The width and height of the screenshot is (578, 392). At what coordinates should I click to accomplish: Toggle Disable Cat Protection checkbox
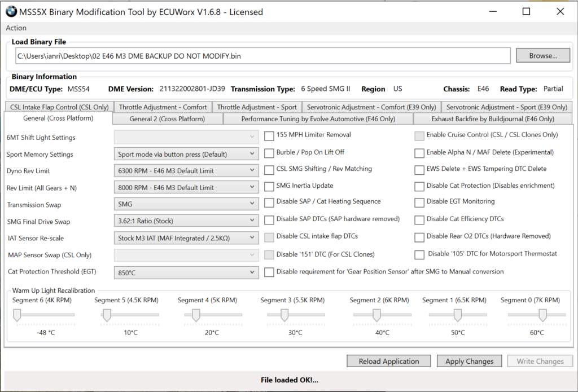419,187
